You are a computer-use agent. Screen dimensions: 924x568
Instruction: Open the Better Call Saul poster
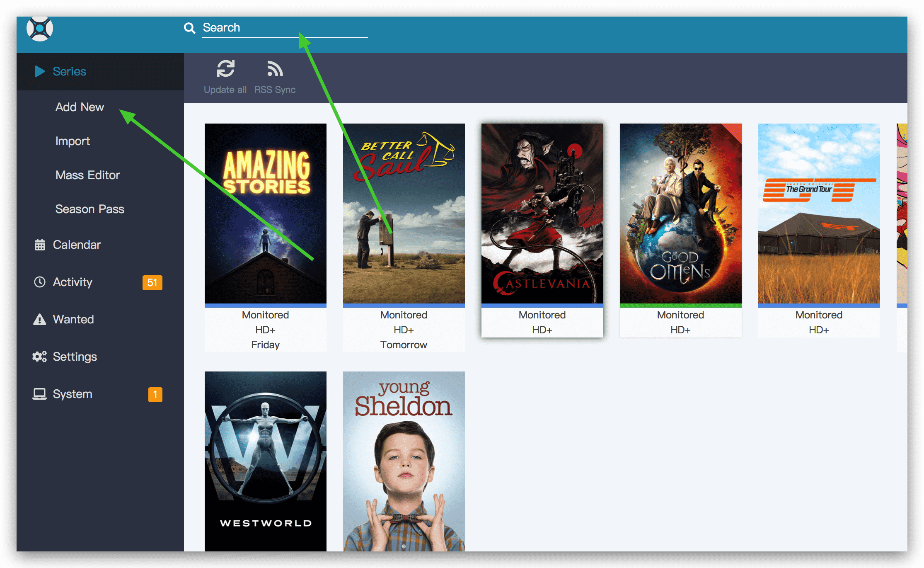[x=404, y=214]
